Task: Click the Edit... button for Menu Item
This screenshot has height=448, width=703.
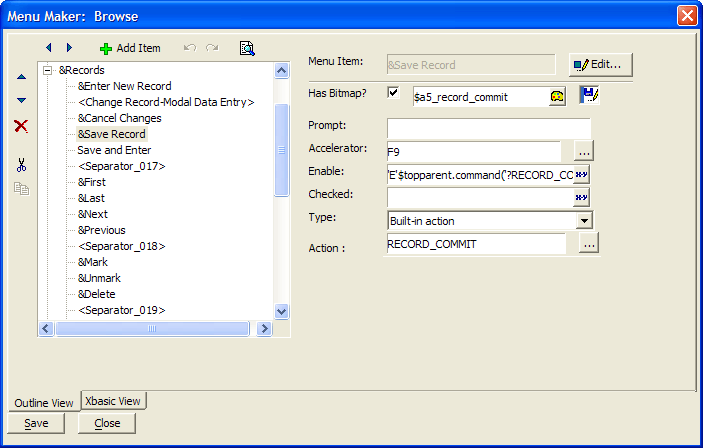Action: (x=600, y=65)
